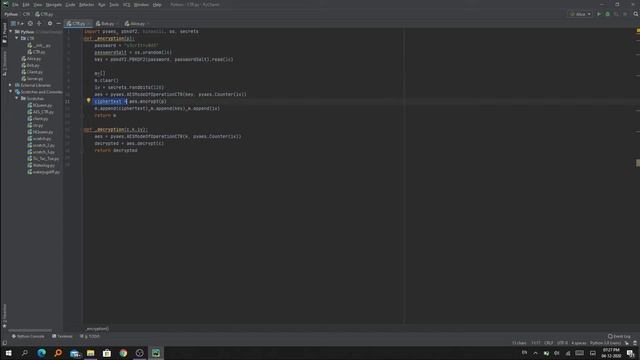Viewport: 640px width, 360px height.
Task: Open the Navigate menu
Action: click(53, 4)
